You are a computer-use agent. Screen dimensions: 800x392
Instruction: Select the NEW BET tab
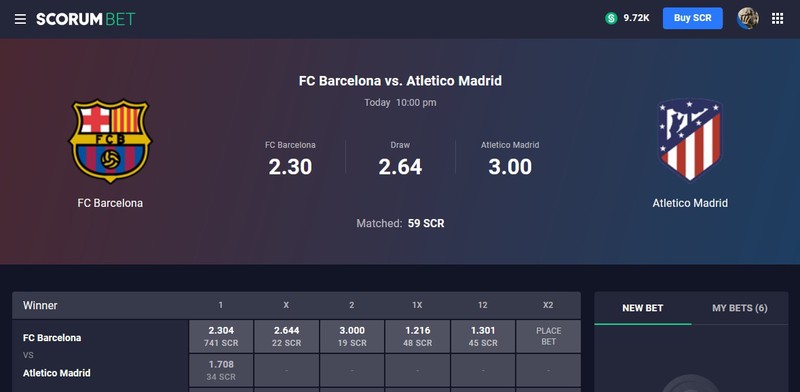coord(642,308)
